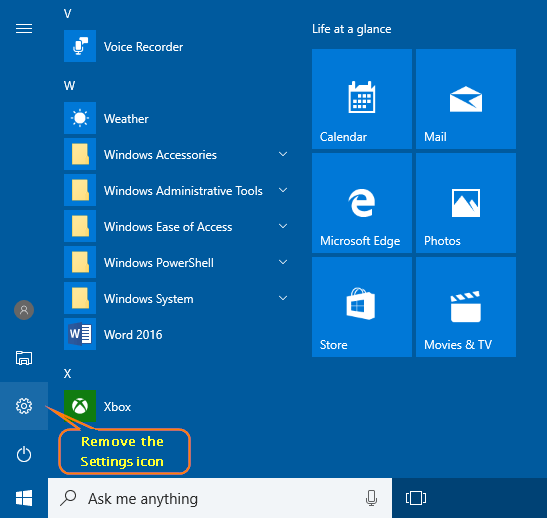This screenshot has height=518, width=547.
Task: Click the Voice Recorder label
Action: [143, 47]
